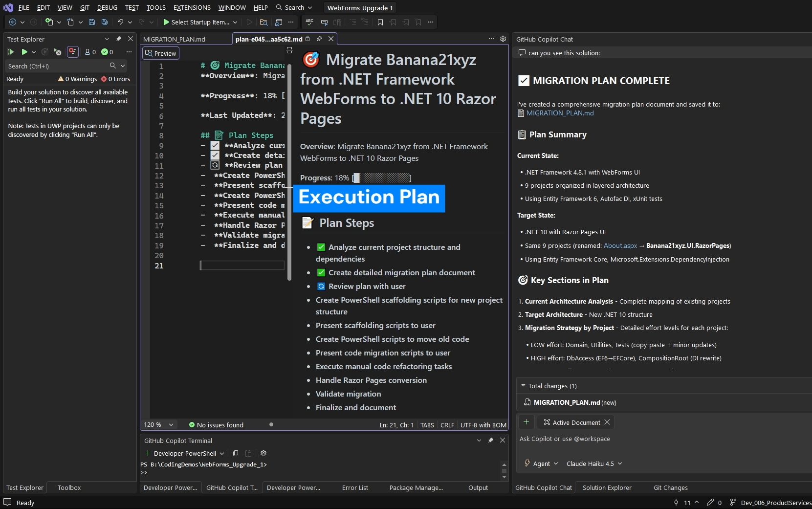
Task: Open the Agent mode dropdown
Action: click(542, 464)
